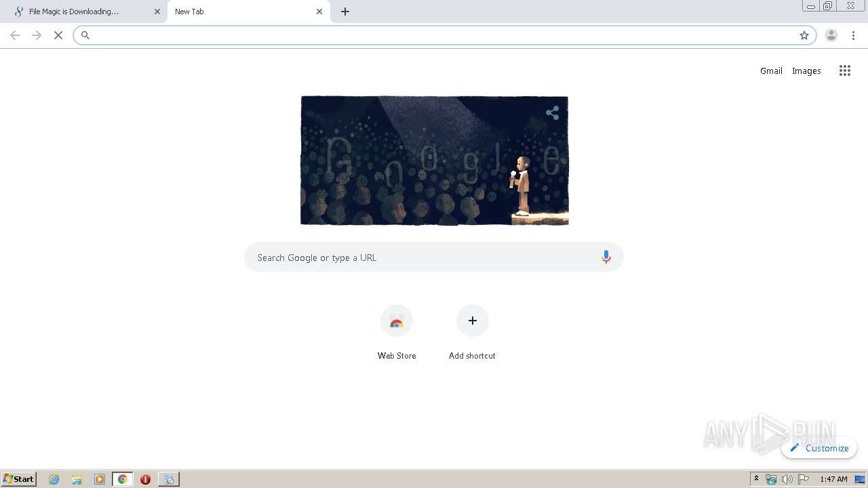Open the Gmail link

point(771,70)
